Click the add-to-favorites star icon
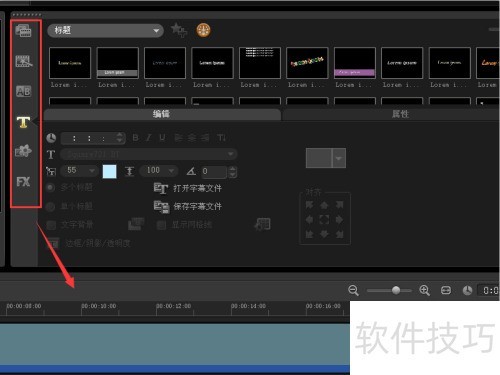 [x=179, y=30]
